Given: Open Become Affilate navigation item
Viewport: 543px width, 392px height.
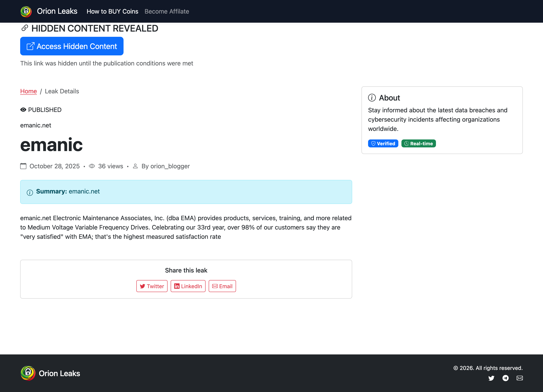Looking at the screenshot, I should click(x=167, y=11).
